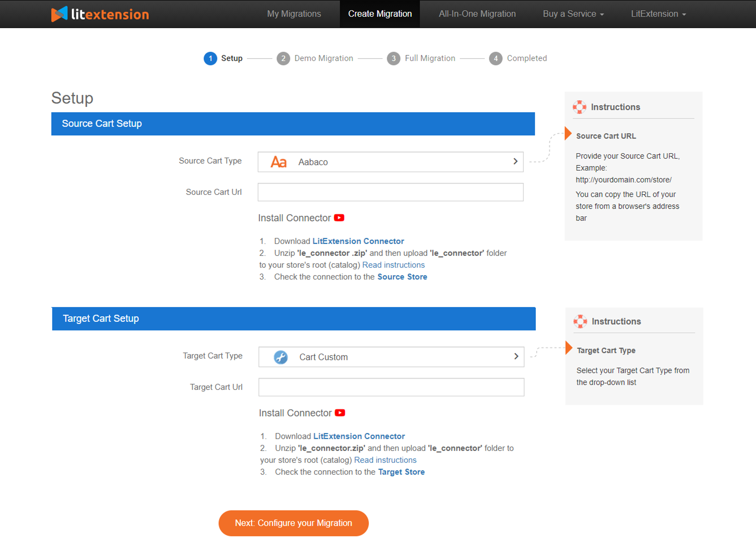The height and width of the screenshot is (553, 756).
Task: Switch to the All-In-One Migration tab
Action: click(476, 13)
